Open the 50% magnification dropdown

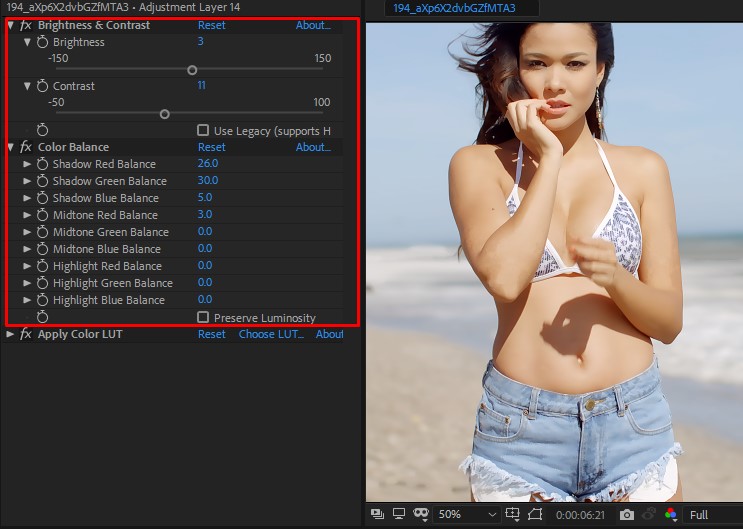click(x=467, y=514)
